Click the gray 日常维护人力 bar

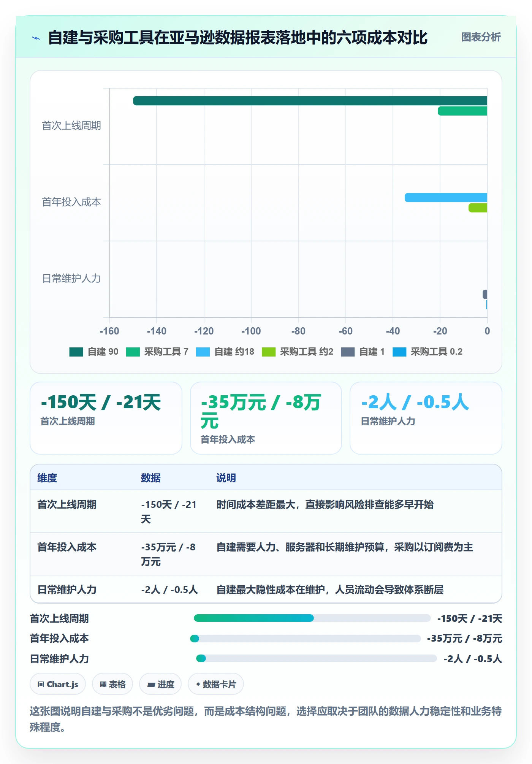click(485, 294)
